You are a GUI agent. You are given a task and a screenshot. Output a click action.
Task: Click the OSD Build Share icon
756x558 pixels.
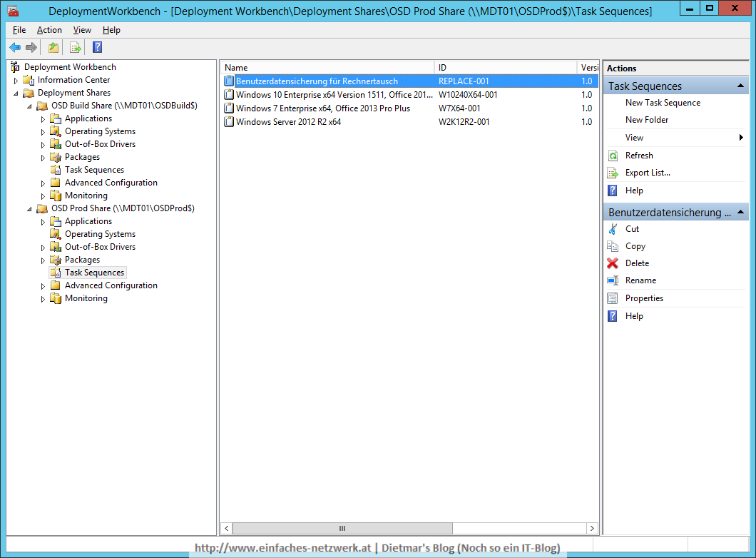point(42,106)
